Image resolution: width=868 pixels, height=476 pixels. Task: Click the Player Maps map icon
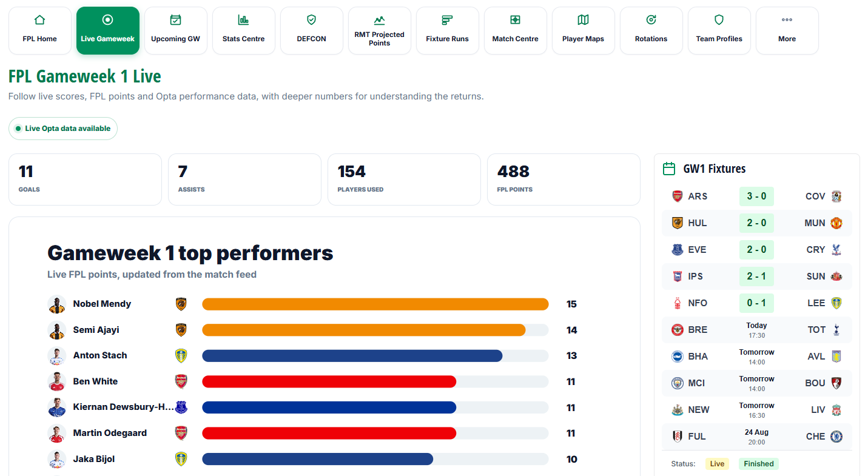click(583, 20)
